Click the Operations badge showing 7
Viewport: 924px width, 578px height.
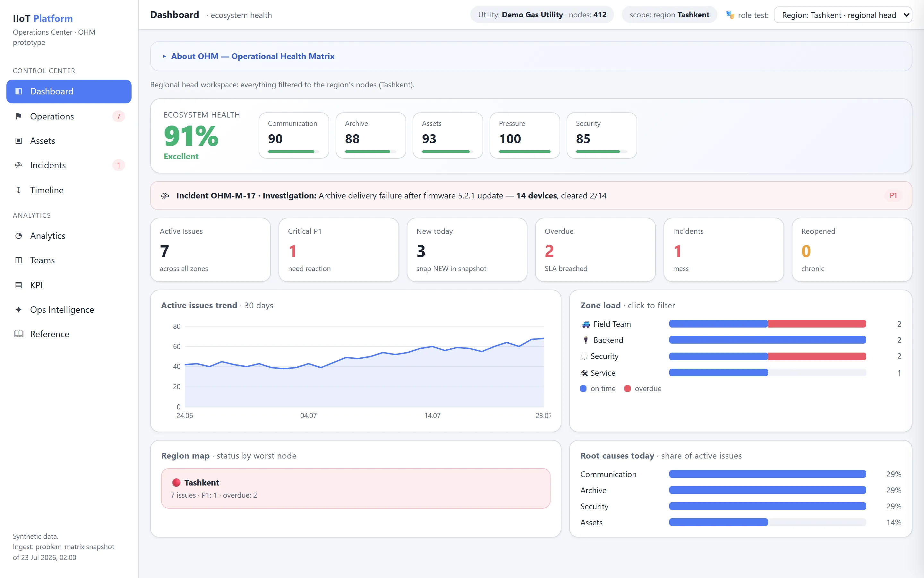[119, 116]
